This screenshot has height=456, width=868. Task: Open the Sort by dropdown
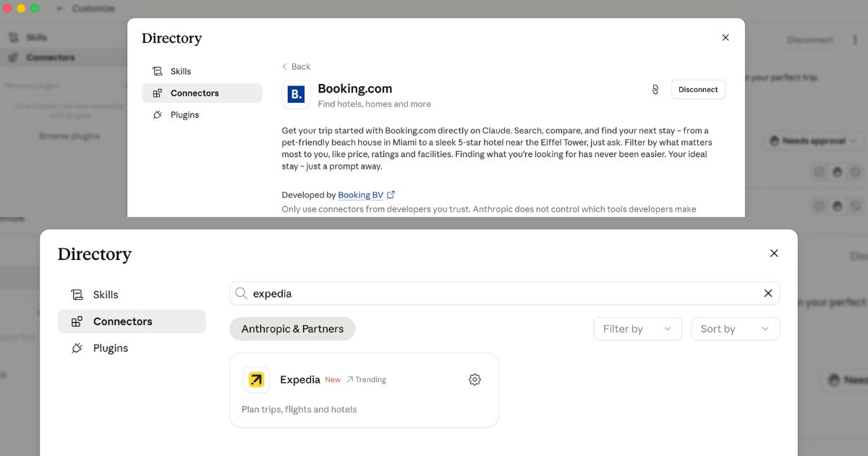pyautogui.click(x=735, y=329)
